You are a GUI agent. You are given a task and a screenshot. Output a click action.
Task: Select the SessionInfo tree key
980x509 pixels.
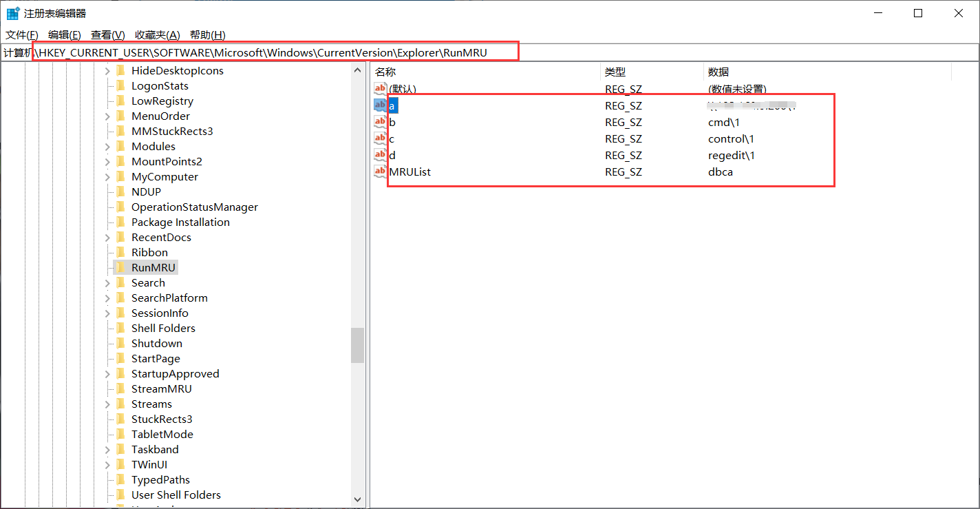click(160, 313)
